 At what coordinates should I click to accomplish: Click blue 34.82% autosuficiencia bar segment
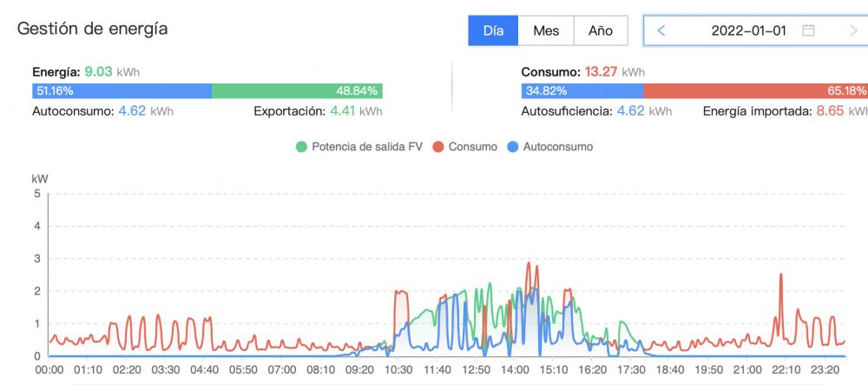pos(582,91)
